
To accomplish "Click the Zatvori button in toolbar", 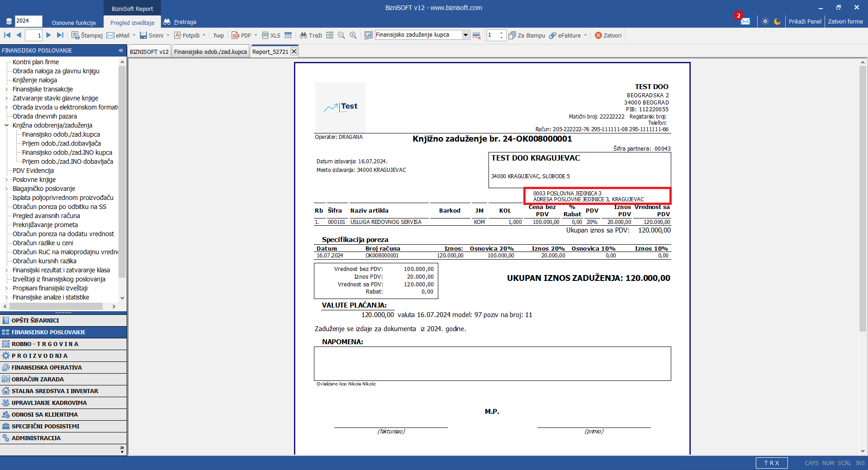I will 608,35.
